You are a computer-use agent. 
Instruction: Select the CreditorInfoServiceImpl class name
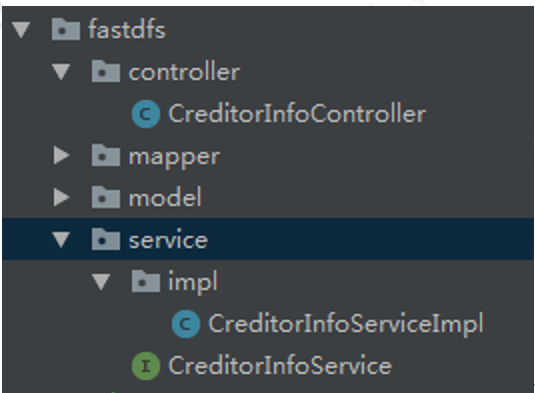(x=346, y=324)
